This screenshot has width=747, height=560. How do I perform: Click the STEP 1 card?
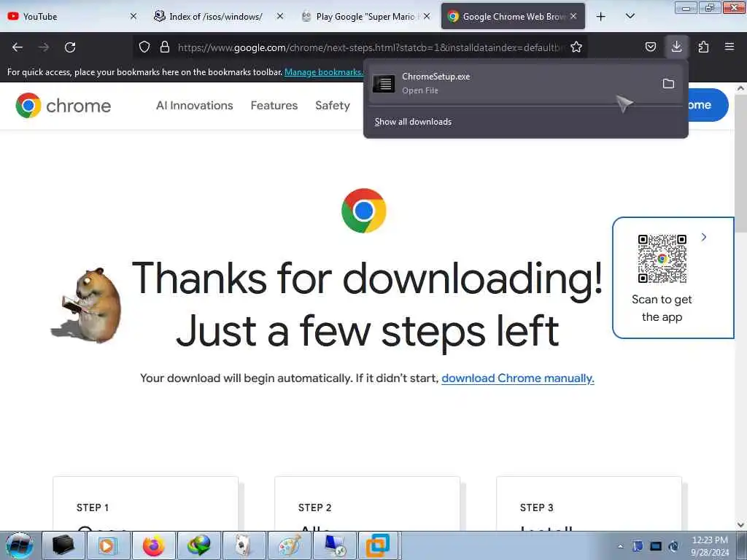(x=145, y=503)
